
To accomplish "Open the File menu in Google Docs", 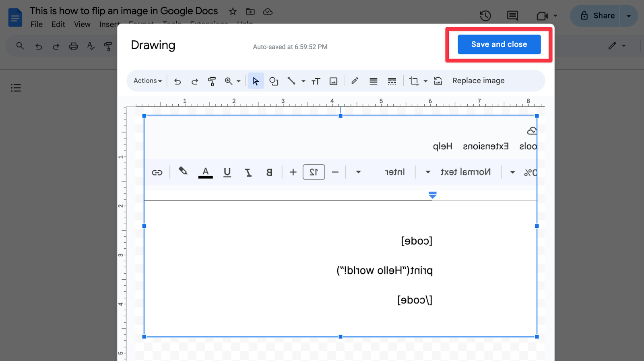I will coord(37,24).
